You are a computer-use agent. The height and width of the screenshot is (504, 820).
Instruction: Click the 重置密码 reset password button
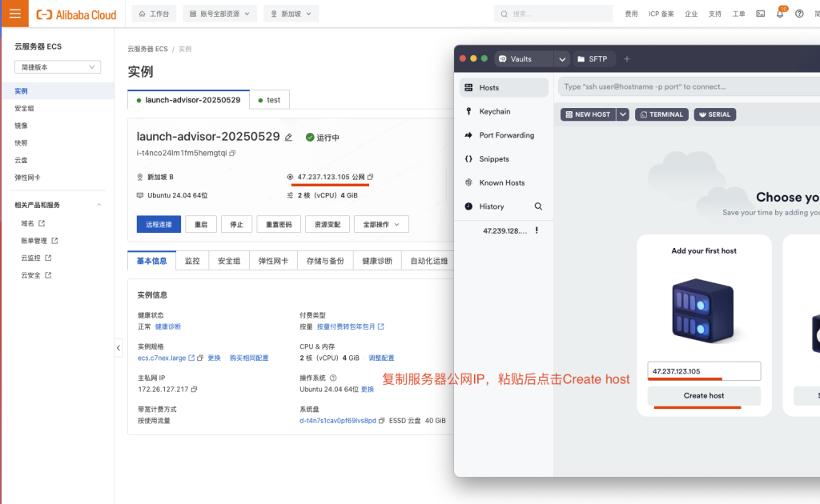click(x=279, y=224)
